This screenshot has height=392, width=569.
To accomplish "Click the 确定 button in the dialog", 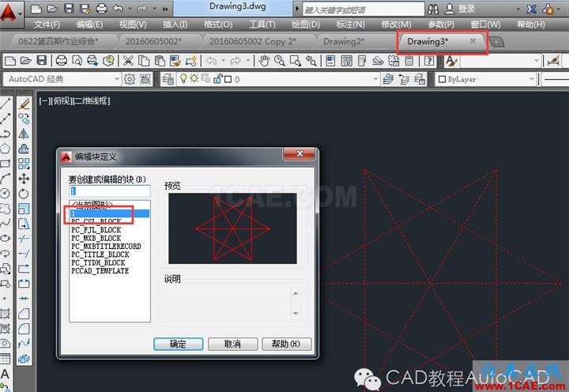I will (x=178, y=344).
